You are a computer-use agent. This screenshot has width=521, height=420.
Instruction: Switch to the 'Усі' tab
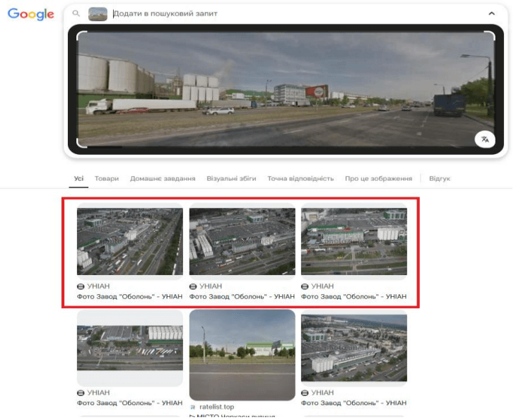(78, 178)
